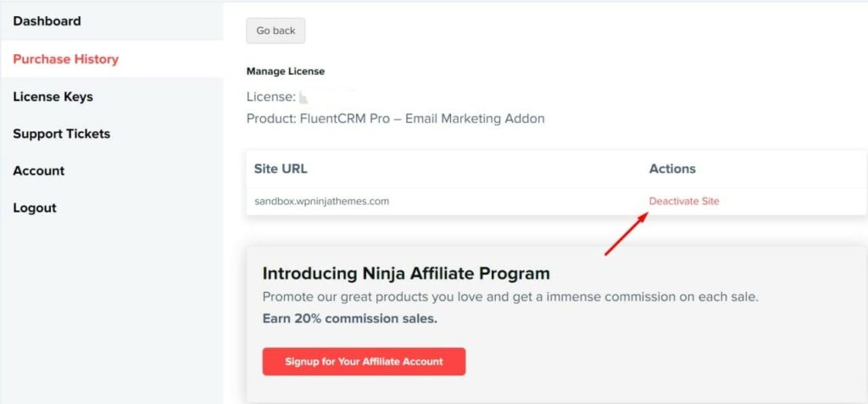Click Signup for Your Affiliate Account
This screenshot has height=404, width=868.
tap(364, 362)
